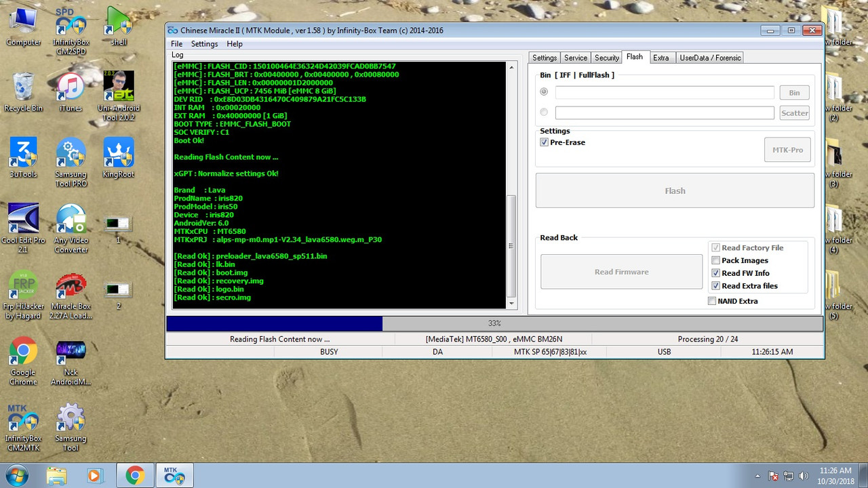Select the desktop file named 1

tap(118, 229)
